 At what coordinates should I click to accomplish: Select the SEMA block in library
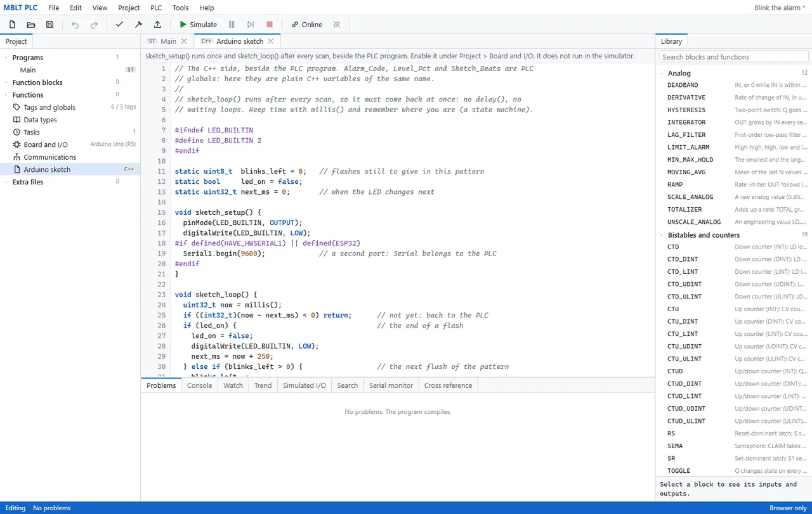point(733,446)
